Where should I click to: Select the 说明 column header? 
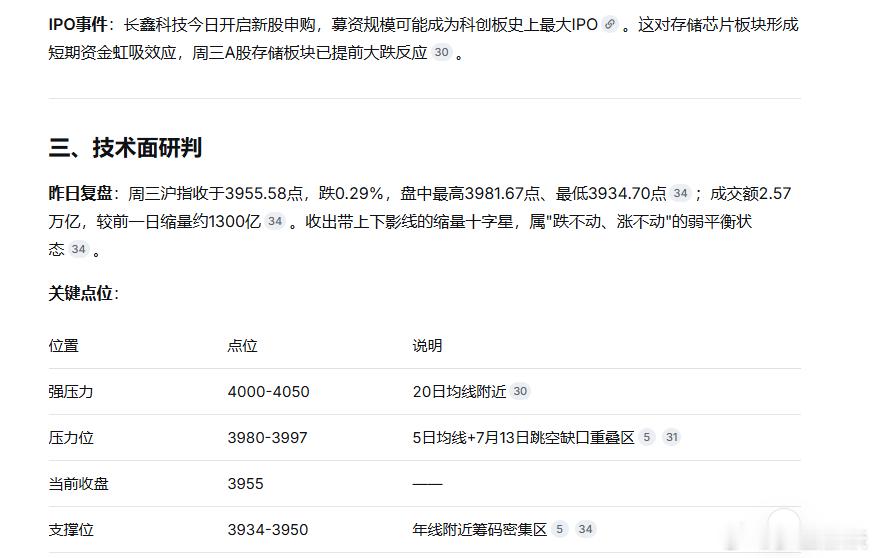427,346
